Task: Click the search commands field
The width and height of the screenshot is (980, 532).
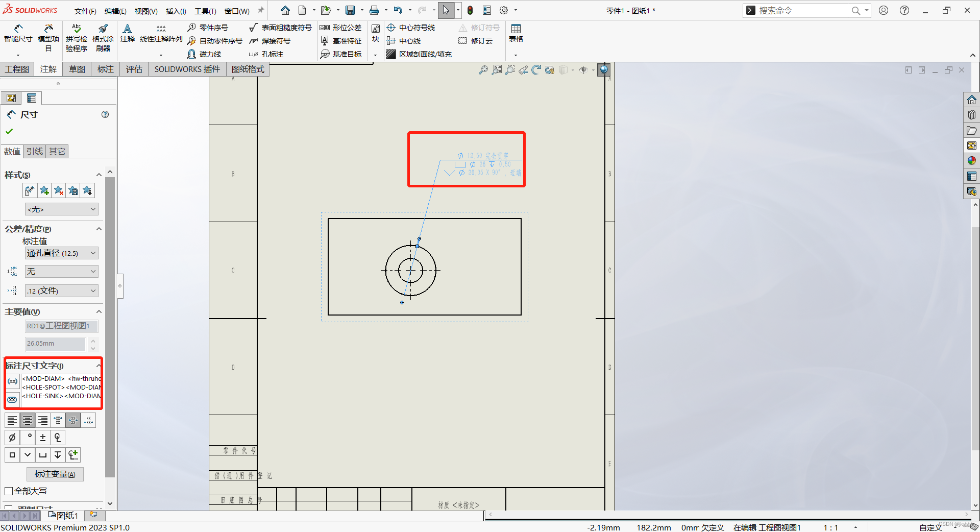Action: pos(804,10)
